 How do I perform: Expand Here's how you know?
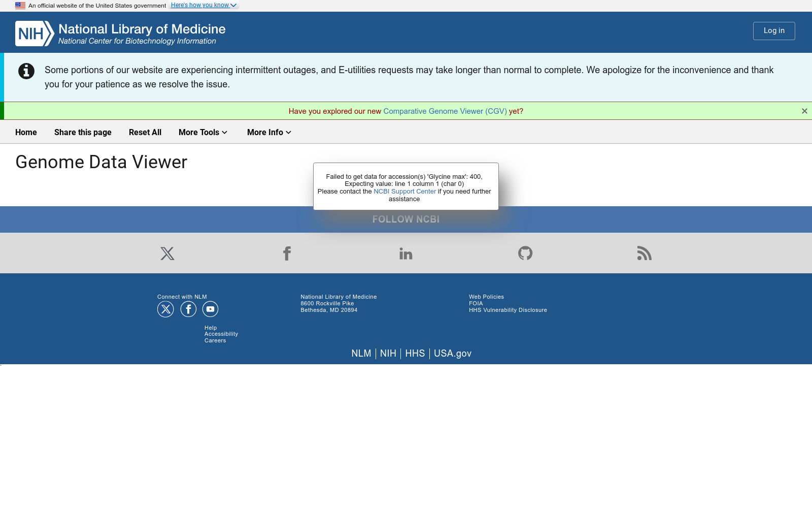pos(204,5)
